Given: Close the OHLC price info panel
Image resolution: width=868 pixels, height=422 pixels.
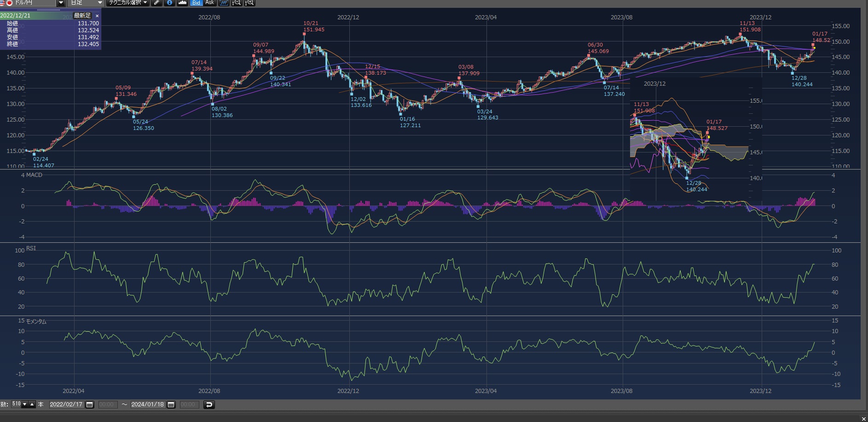Looking at the screenshot, I should pyautogui.click(x=97, y=16).
